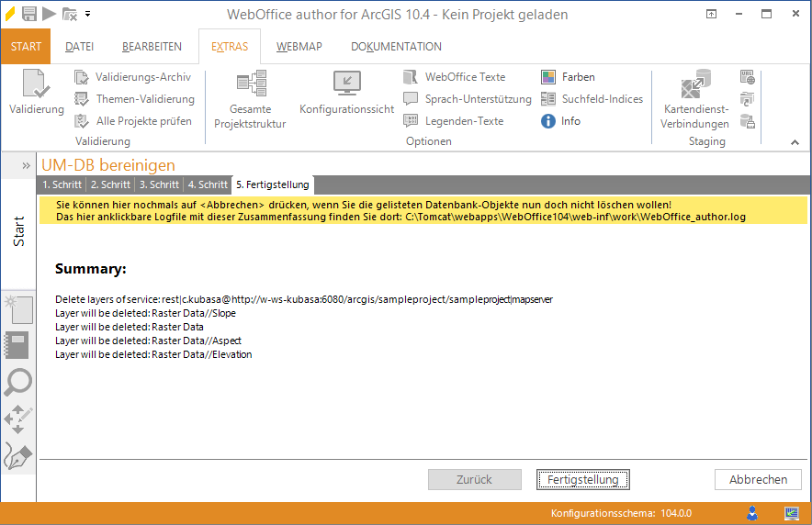The height and width of the screenshot is (525, 812).
Task: Click 'Layer will be deleted: Raster Data//Slope'
Action: 145,314
